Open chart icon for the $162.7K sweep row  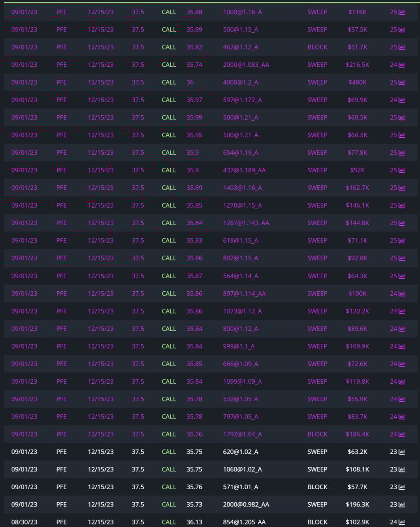402,188
